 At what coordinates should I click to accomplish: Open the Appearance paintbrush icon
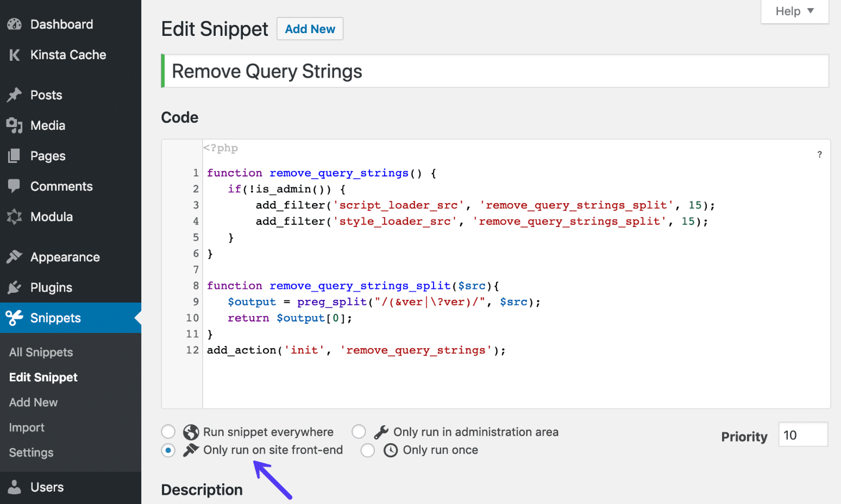[14, 256]
